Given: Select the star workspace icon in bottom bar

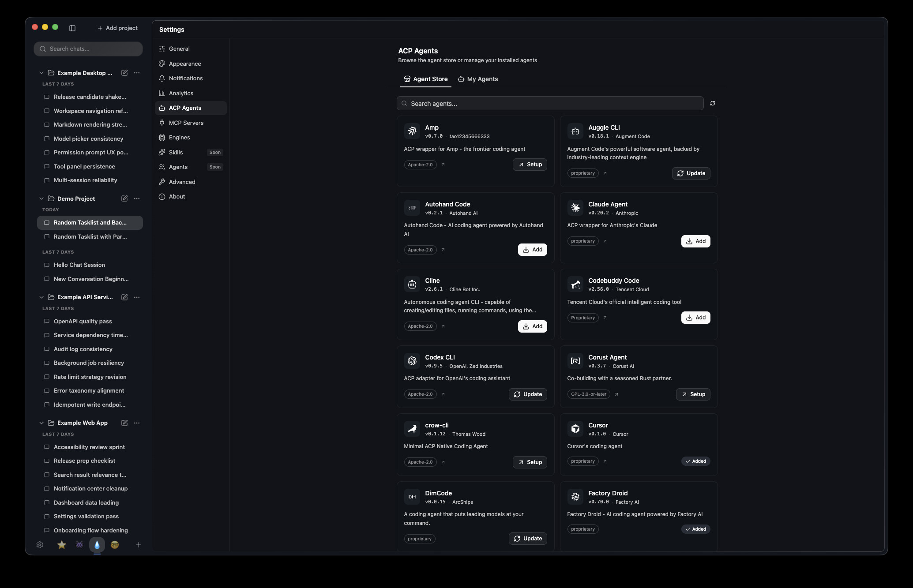Looking at the screenshot, I should click(x=62, y=545).
